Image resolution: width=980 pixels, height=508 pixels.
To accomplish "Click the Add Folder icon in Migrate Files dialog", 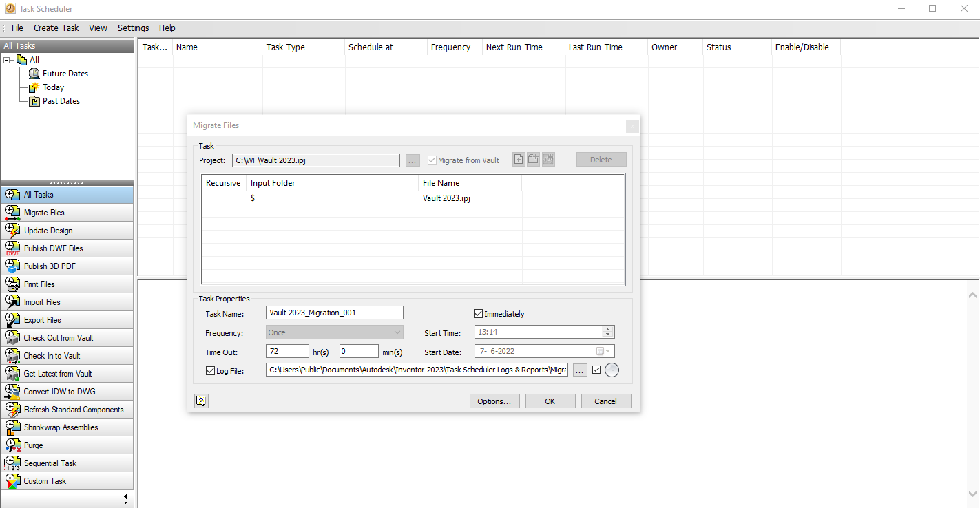I will pyautogui.click(x=534, y=159).
